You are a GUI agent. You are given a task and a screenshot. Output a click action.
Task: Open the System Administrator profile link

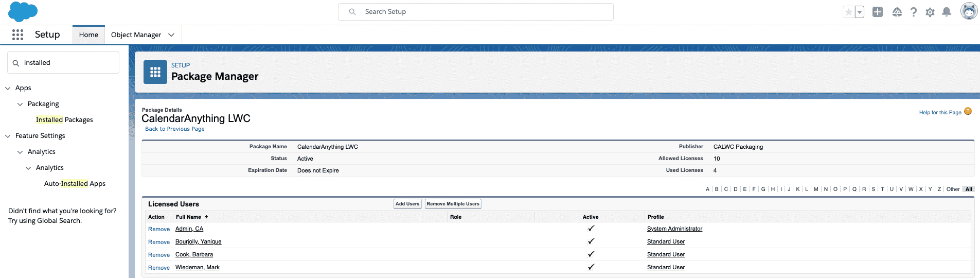pyautogui.click(x=674, y=229)
